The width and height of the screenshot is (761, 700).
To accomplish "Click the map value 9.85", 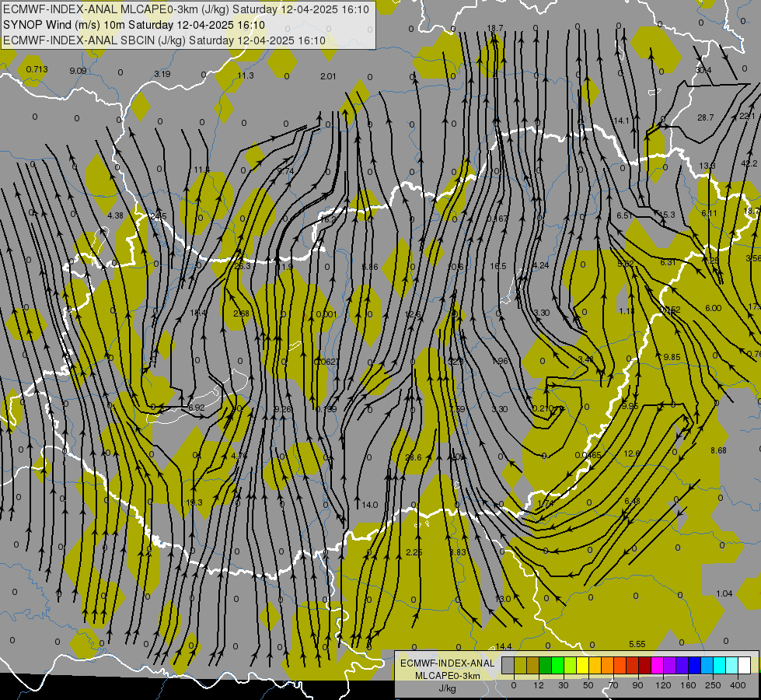I will pos(672,357).
